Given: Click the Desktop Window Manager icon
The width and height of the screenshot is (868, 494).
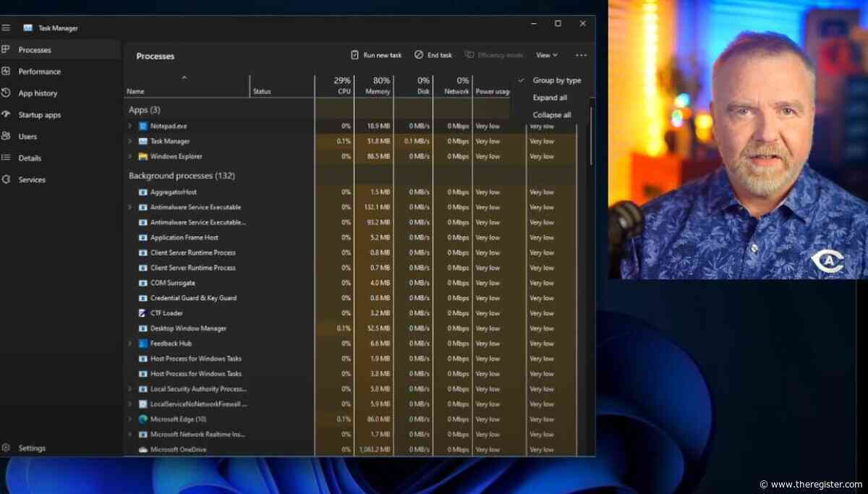Looking at the screenshot, I should (142, 328).
